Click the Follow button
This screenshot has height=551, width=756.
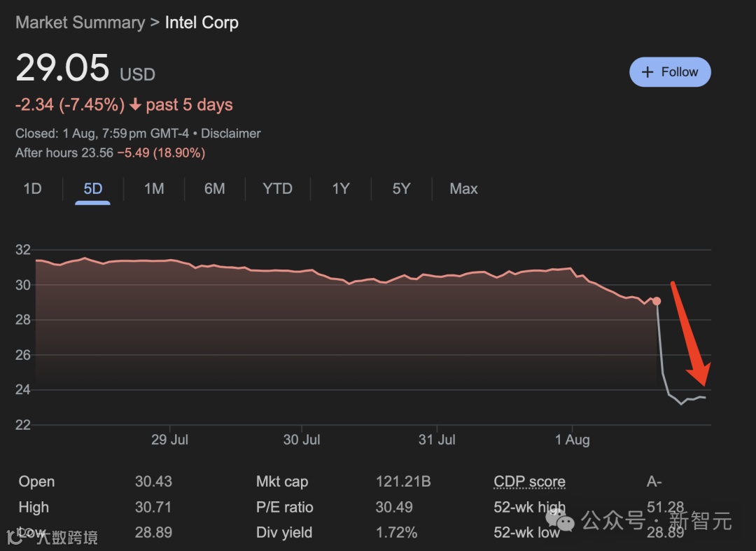tap(670, 72)
